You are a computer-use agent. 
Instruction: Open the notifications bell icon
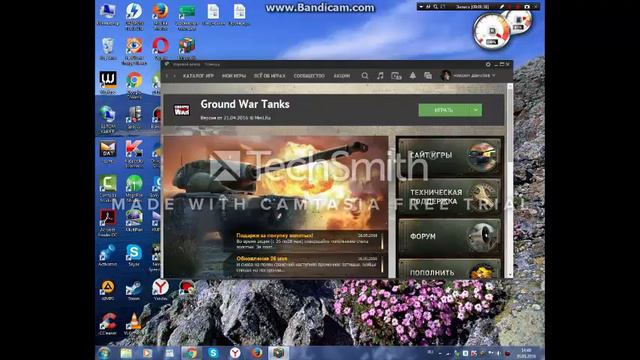point(413,76)
